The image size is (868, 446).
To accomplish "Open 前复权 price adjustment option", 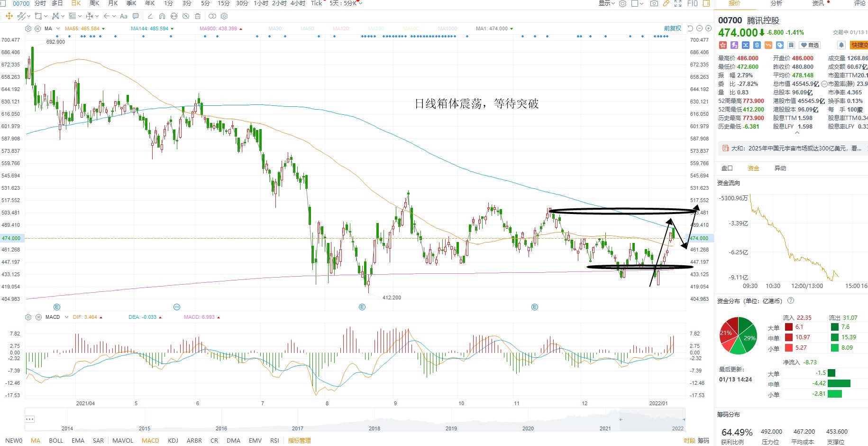I will pos(673,28).
